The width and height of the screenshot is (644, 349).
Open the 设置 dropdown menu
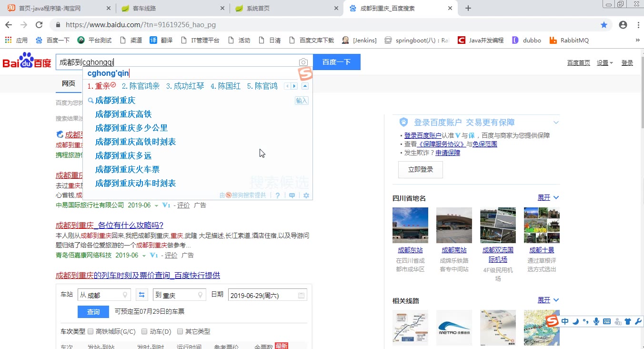click(604, 63)
